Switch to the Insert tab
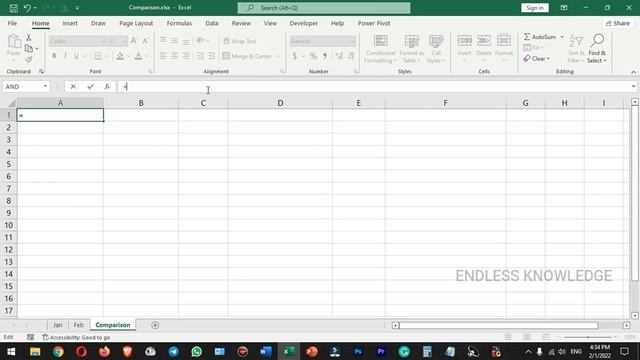The height and width of the screenshot is (360, 640). 70,23
